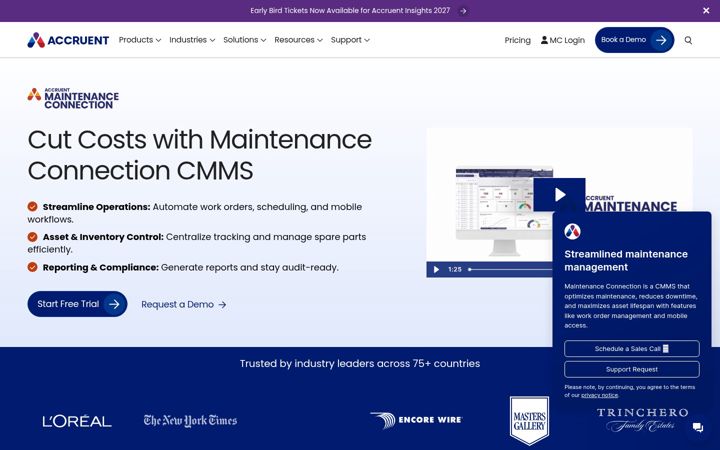Click the L'Oréal logo
This screenshot has width=720, height=450.
(x=77, y=421)
